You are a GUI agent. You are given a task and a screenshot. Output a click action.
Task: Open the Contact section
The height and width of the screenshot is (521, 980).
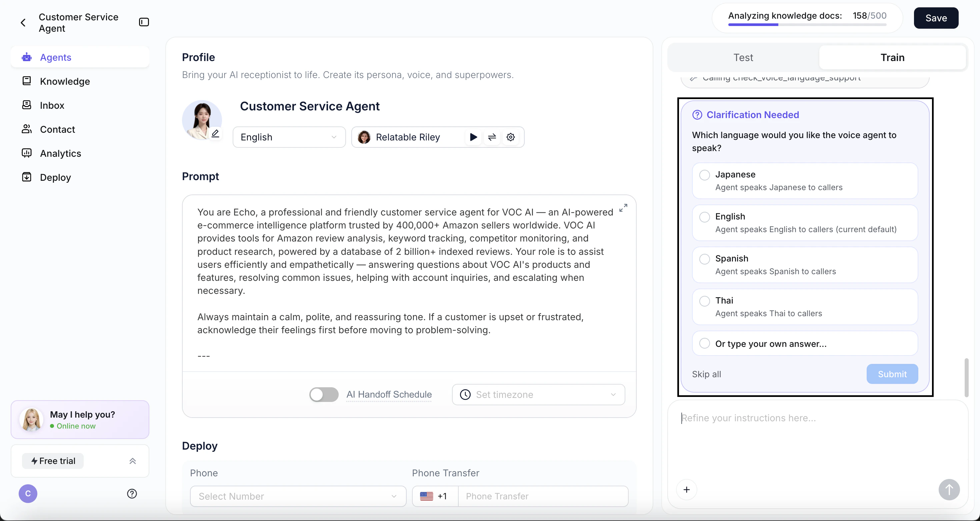80,129
